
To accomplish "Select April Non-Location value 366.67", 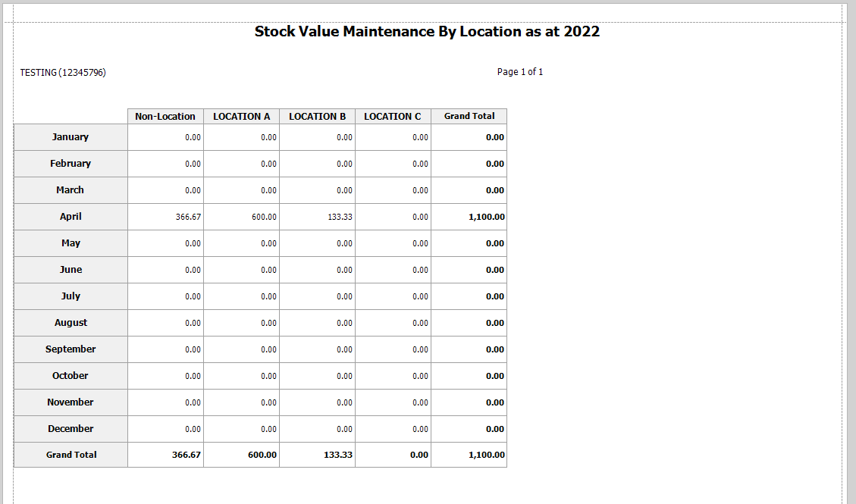I will click(x=165, y=217).
